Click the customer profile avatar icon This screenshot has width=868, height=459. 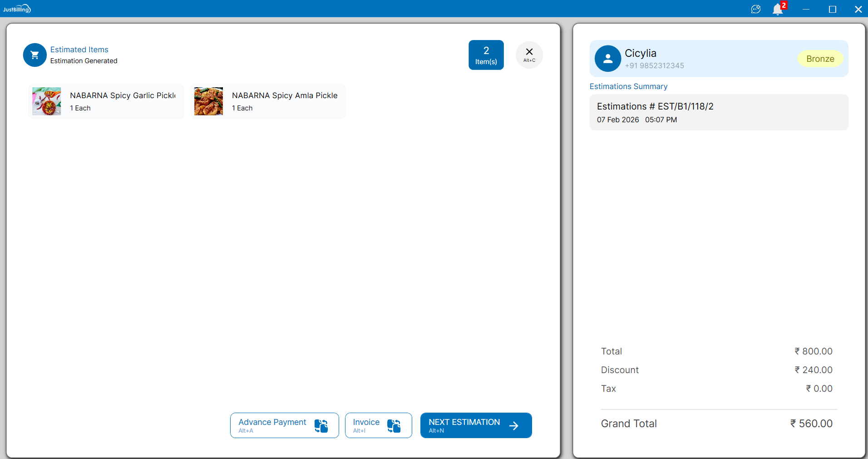point(607,59)
